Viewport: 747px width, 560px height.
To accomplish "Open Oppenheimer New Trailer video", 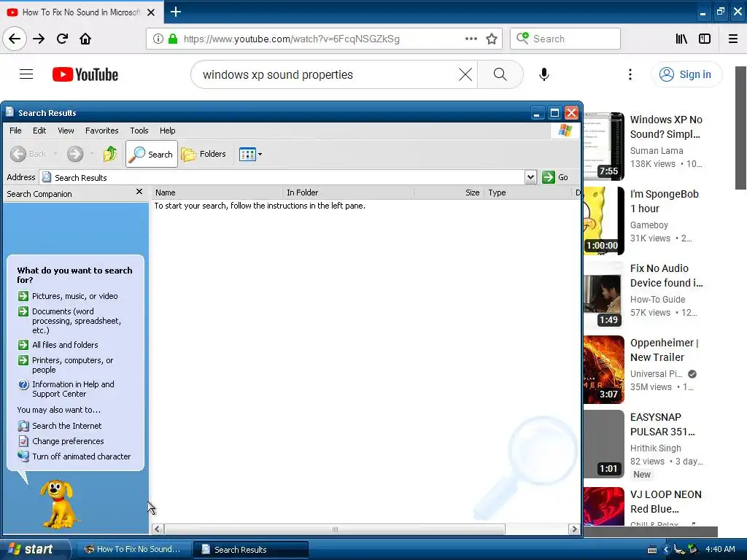I will (x=664, y=349).
